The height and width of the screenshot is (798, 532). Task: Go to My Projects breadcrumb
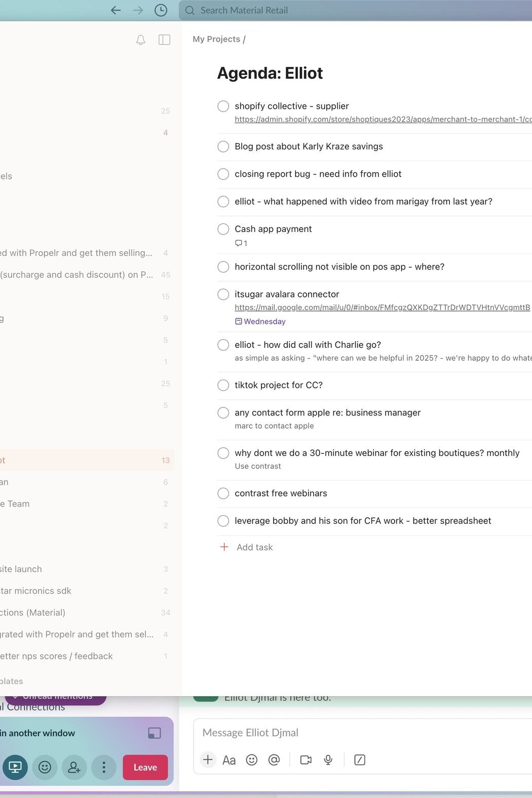[x=216, y=39]
